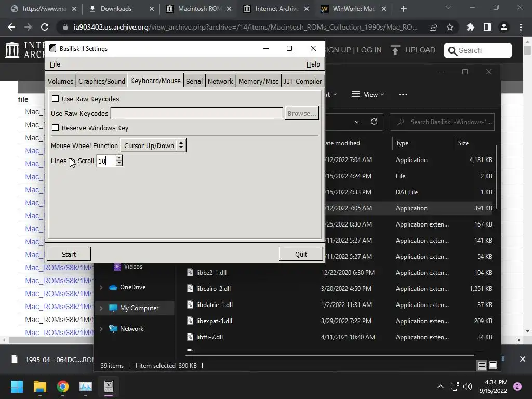Image resolution: width=532 pixels, height=399 pixels.
Task: Click the browser reload icon
Action: point(45,27)
